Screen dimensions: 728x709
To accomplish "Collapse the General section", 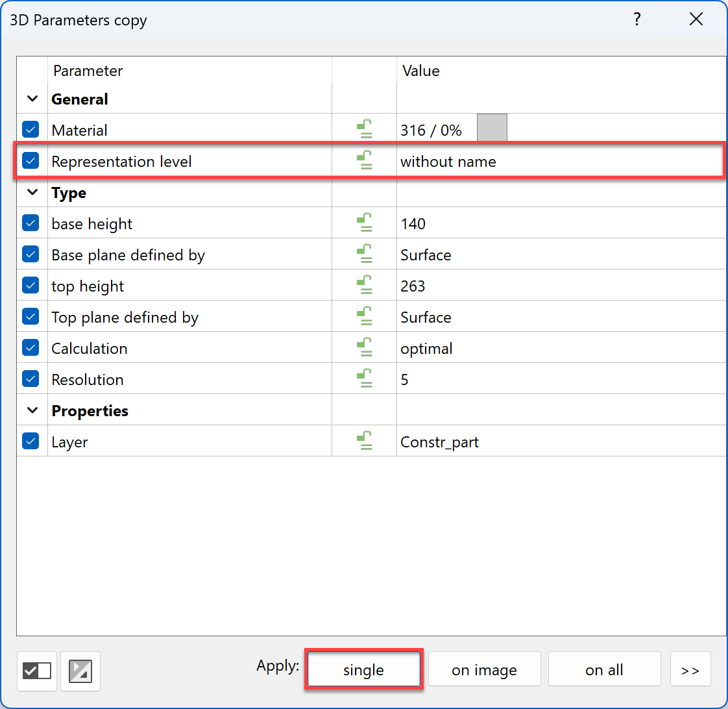I will click(32, 99).
